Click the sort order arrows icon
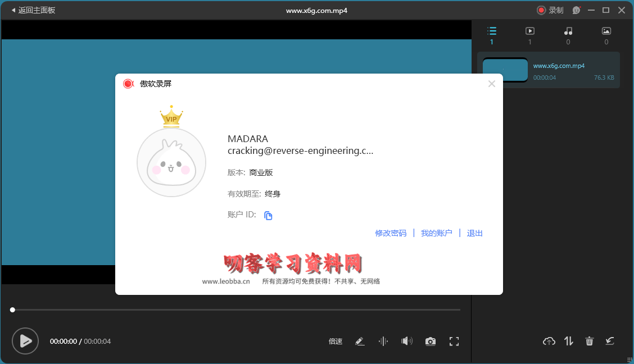The image size is (634, 364). coord(569,341)
